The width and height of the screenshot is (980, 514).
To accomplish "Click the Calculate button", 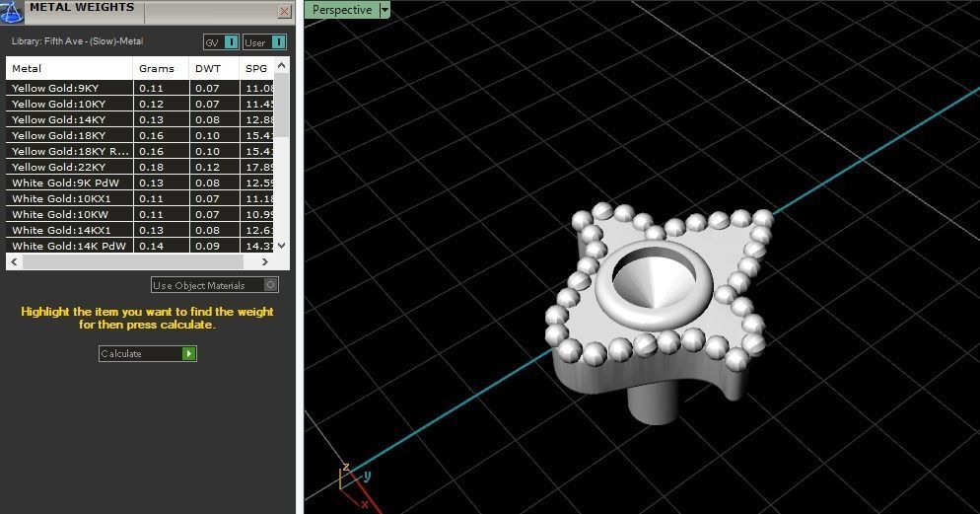I will [148, 354].
